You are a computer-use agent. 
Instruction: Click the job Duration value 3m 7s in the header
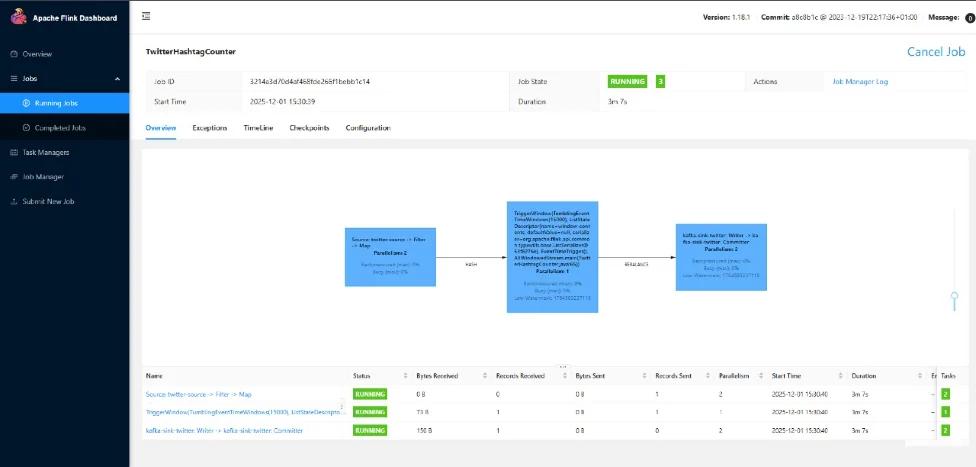(x=617, y=101)
